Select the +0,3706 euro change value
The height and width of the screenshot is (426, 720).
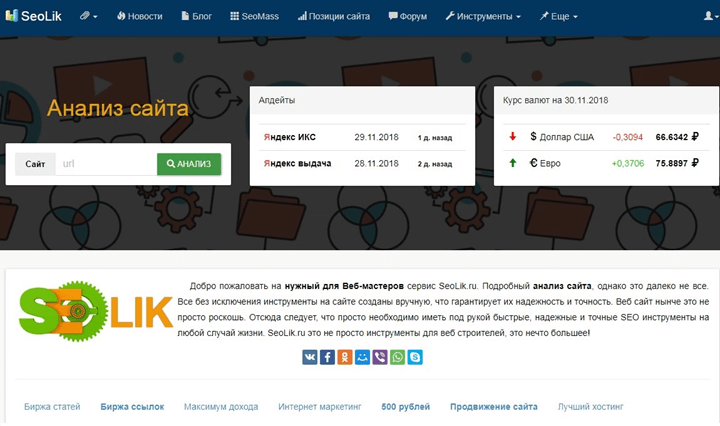(628, 163)
